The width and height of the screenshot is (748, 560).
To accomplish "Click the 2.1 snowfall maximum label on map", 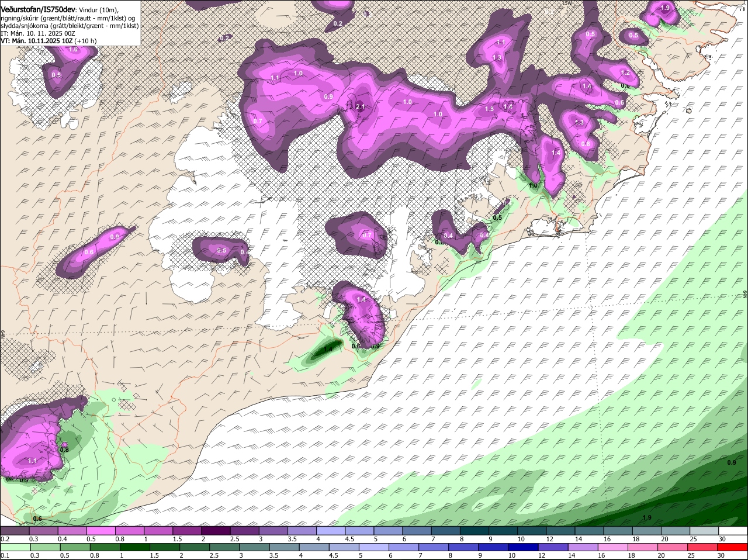I will point(360,107).
